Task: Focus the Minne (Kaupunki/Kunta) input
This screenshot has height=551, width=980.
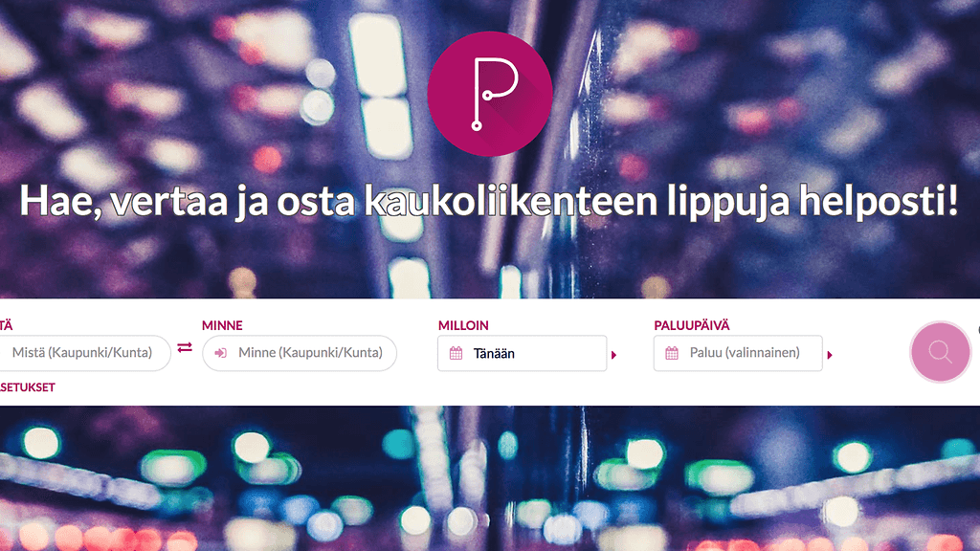Action: 300,353
